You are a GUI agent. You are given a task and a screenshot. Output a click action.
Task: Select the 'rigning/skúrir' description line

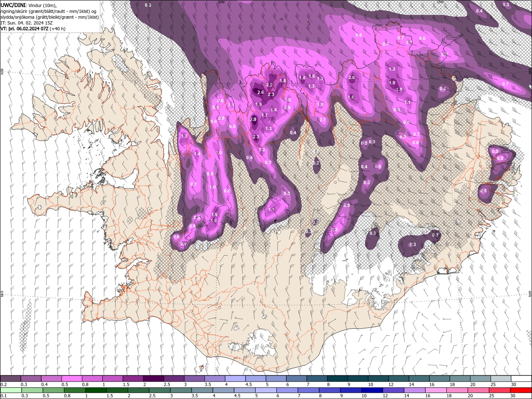tap(49, 11)
